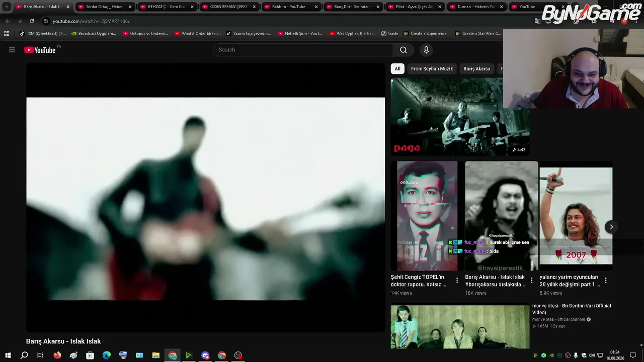Image resolution: width=644 pixels, height=362 pixels.
Task: Switch to the Serdar Ortaç tab
Action: point(104,7)
